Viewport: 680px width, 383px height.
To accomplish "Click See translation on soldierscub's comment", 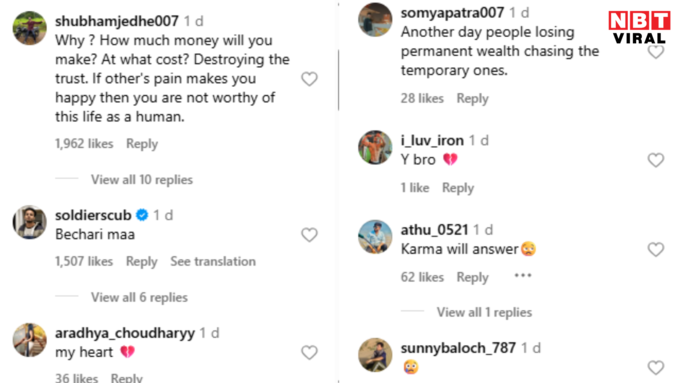I will coord(213,261).
